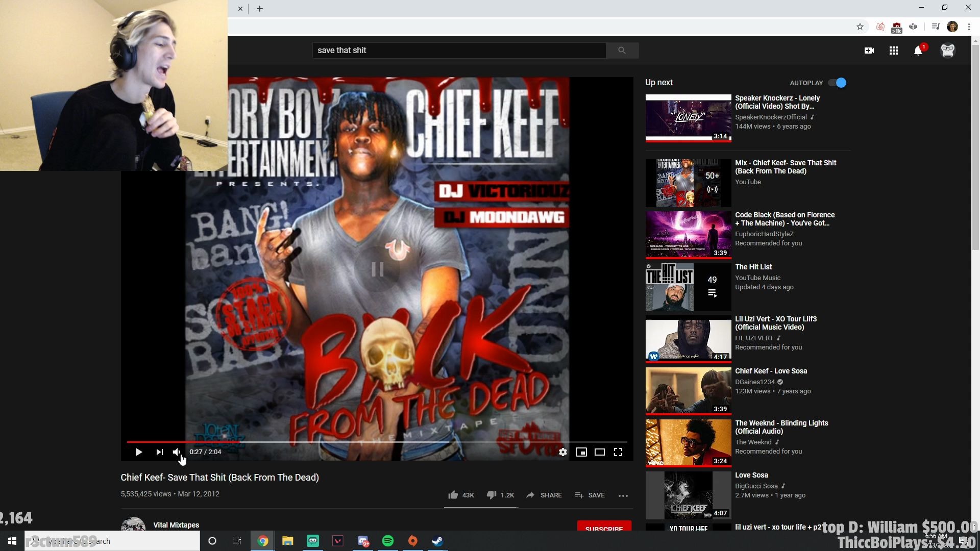980x551 pixels.
Task: Click the create video camera icon
Action: click(x=869, y=51)
